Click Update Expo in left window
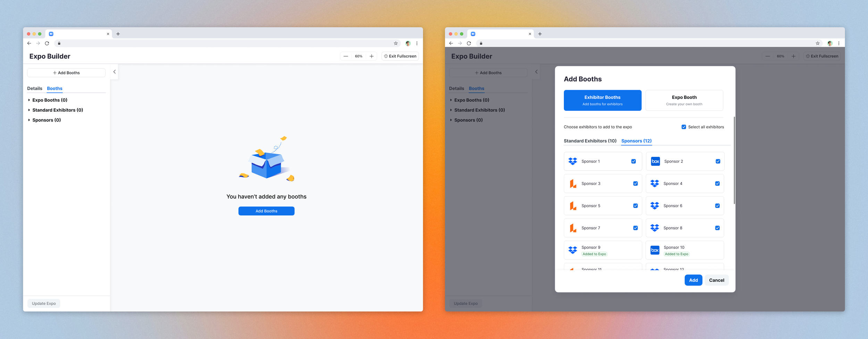 click(x=44, y=304)
